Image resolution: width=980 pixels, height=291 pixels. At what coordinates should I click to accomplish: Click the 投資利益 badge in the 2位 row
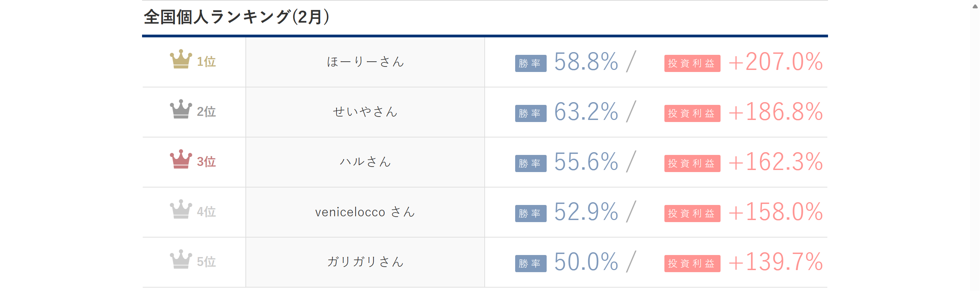[x=692, y=113]
